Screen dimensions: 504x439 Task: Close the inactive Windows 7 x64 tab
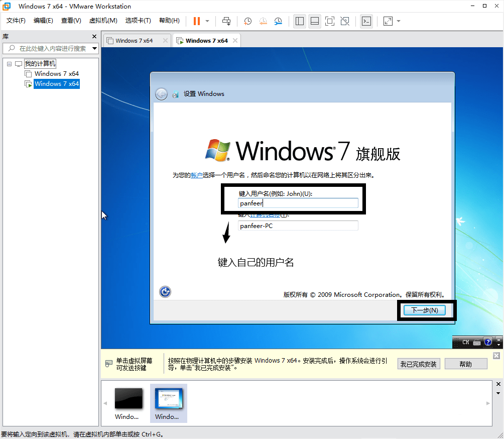[165, 41]
